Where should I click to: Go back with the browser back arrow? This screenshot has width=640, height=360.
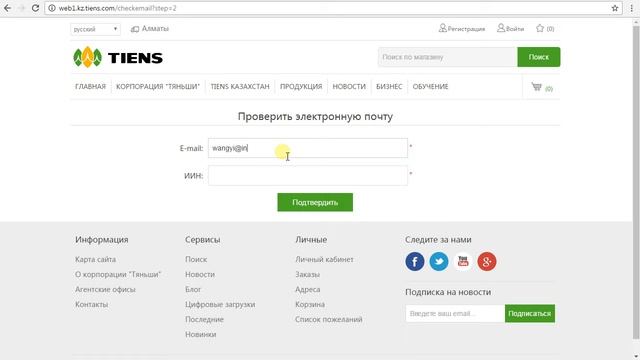7,8
